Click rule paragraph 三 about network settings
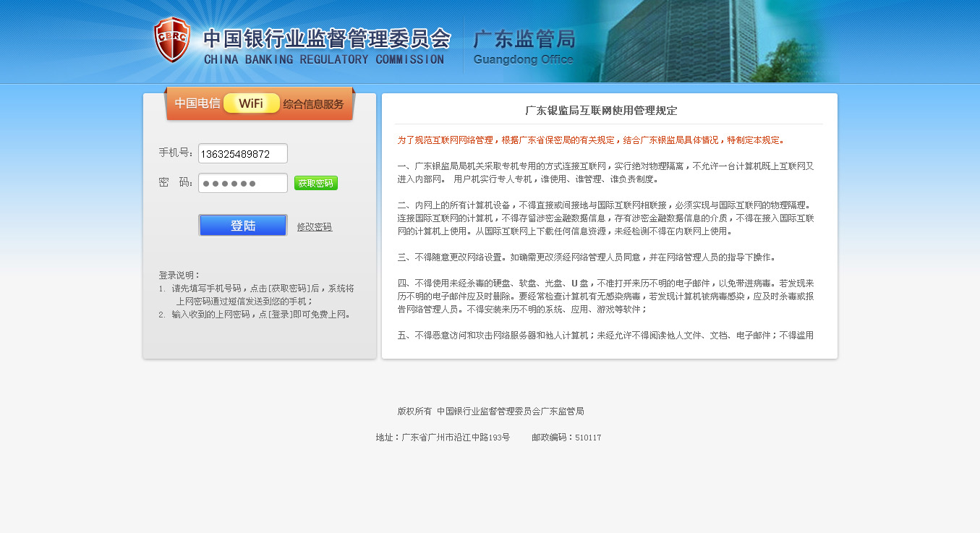This screenshot has height=533, width=980. [587, 257]
